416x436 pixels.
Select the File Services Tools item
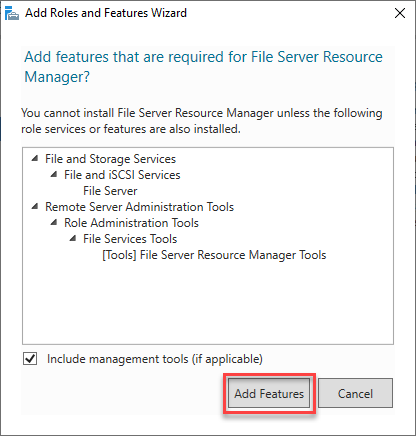(130, 239)
